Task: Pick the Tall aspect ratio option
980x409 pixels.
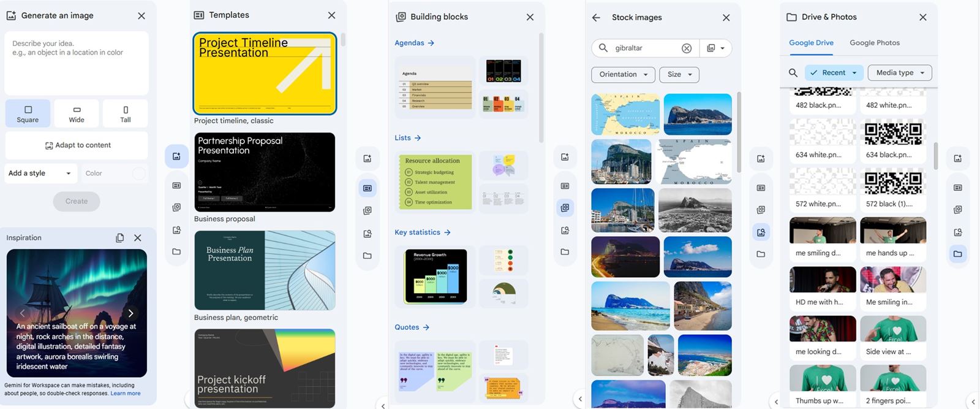Action: click(x=126, y=114)
